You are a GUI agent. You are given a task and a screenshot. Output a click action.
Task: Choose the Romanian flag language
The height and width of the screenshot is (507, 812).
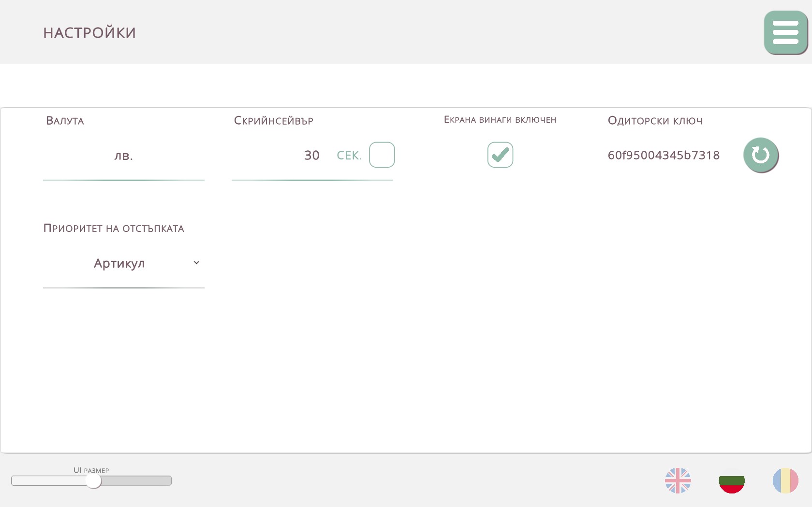(785, 480)
